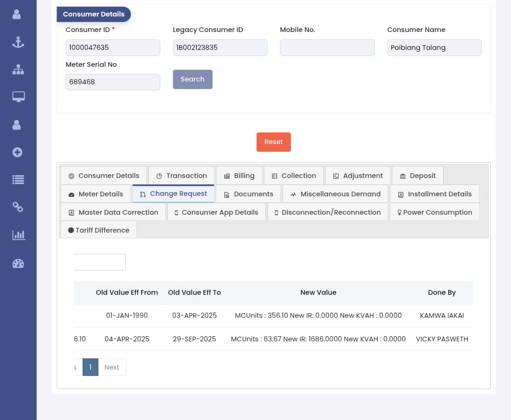Select the Power Consumption tab
511x420 pixels.
click(x=435, y=212)
